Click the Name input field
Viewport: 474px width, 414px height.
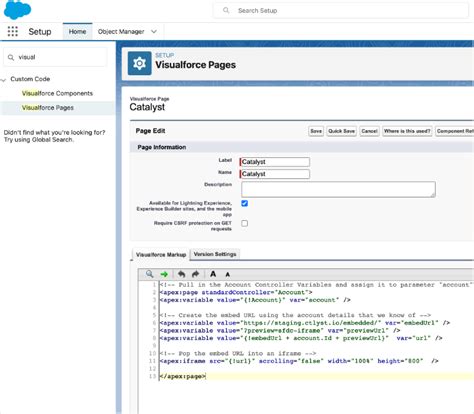tap(275, 174)
